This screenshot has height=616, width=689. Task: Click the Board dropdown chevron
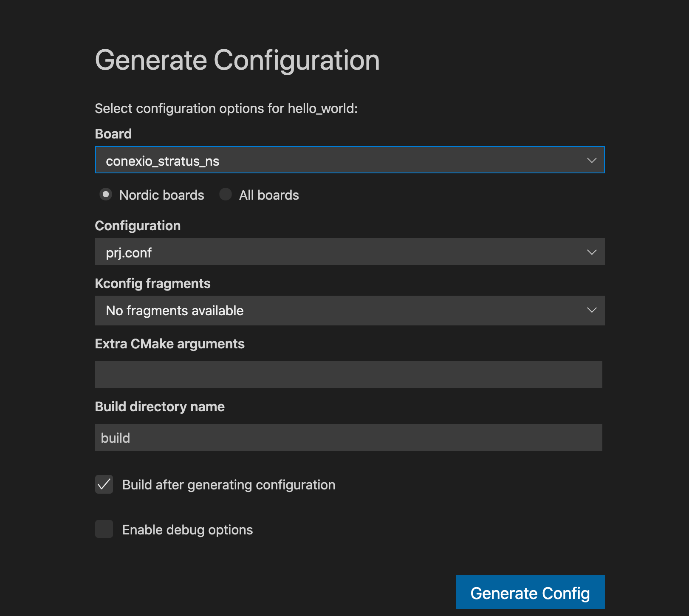click(x=592, y=160)
